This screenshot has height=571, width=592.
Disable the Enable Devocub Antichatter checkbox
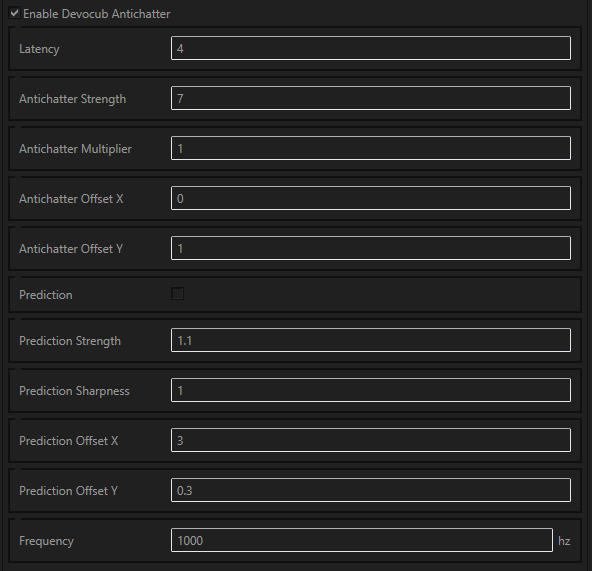tap(14, 13)
